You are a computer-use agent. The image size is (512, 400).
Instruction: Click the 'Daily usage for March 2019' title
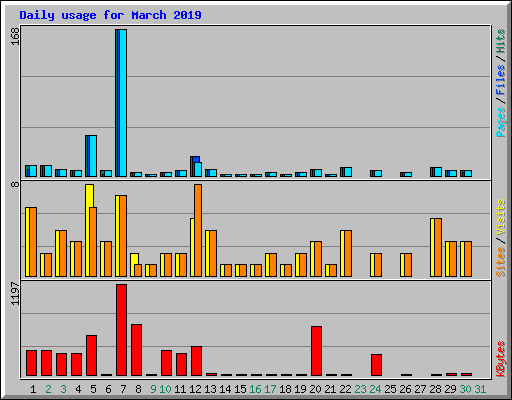[110, 15]
